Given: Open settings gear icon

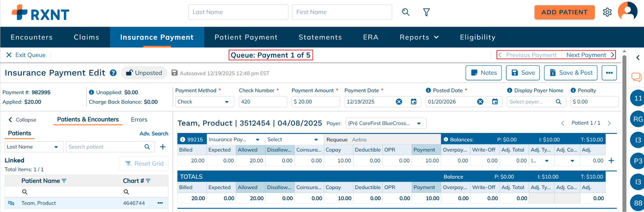Looking at the screenshot, I should pos(607,12).
